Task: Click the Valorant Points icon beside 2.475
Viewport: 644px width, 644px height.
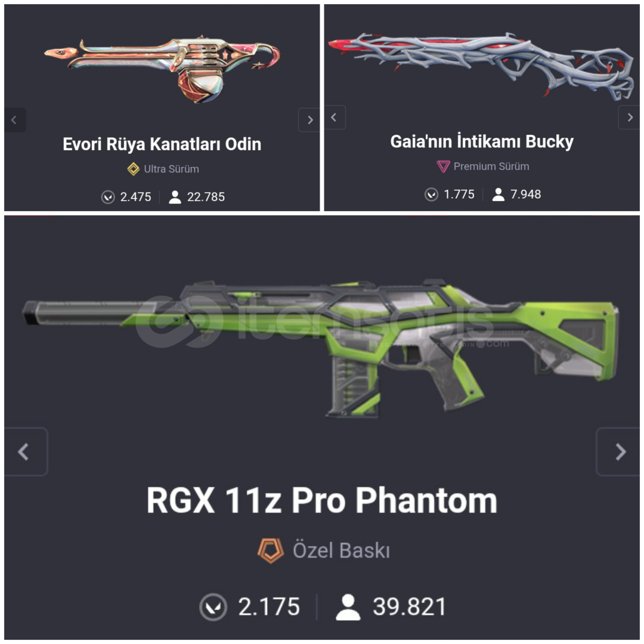Action: pyautogui.click(x=107, y=197)
